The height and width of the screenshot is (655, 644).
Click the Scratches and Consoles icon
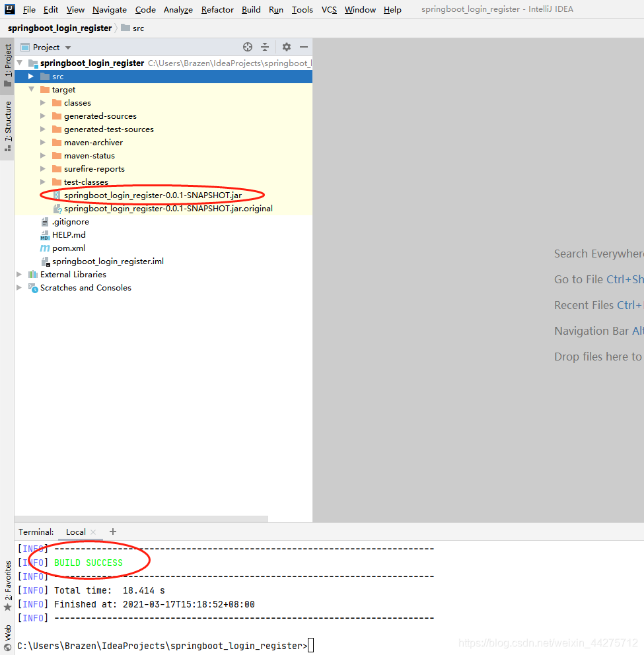pos(33,288)
